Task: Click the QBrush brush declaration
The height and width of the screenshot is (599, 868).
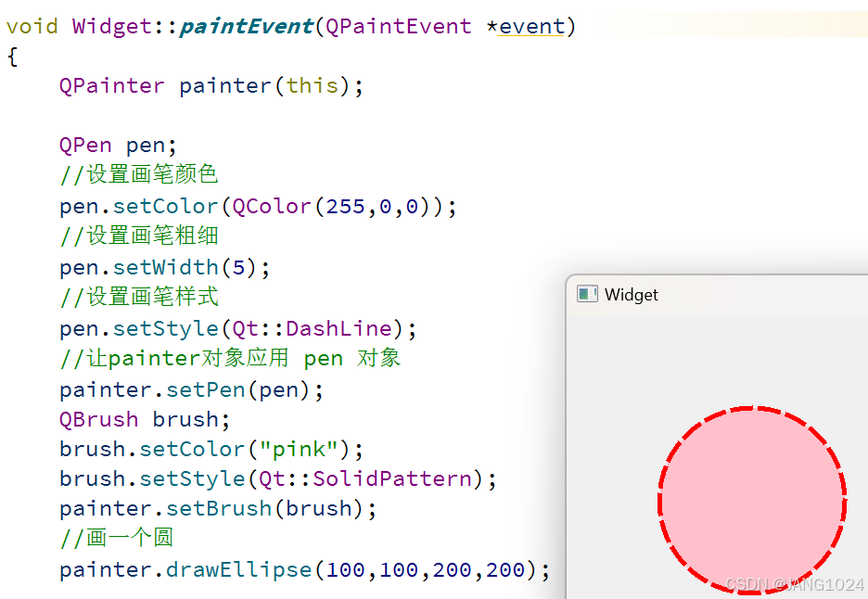Action: click(144, 420)
